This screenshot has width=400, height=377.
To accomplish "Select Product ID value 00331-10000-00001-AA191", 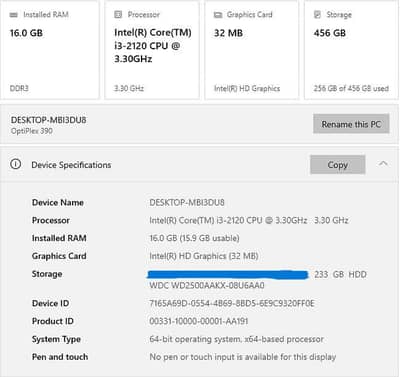I will 199,321.
